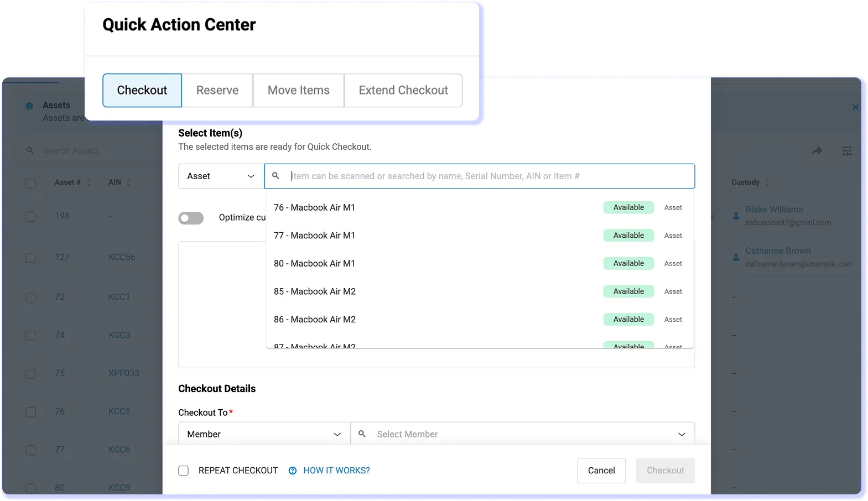The height and width of the screenshot is (501, 868).
Task: Select 85 - Macbook Air M2 from list
Action: [315, 291]
